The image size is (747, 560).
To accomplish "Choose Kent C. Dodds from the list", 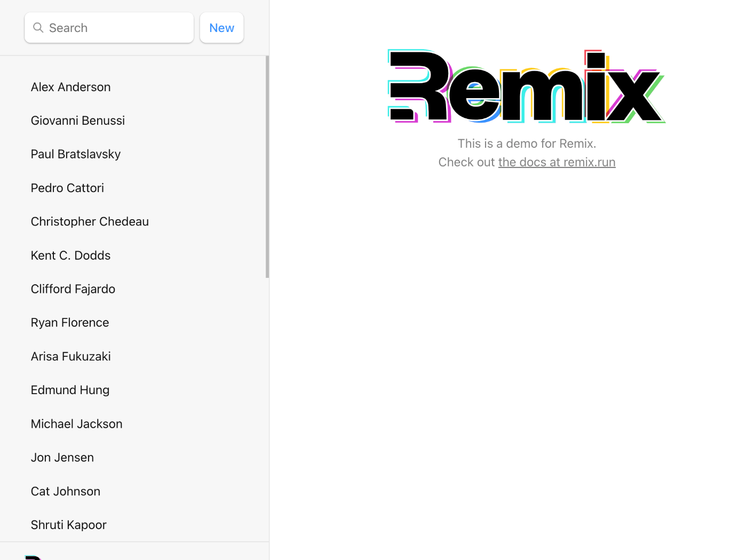I will [x=134, y=255].
